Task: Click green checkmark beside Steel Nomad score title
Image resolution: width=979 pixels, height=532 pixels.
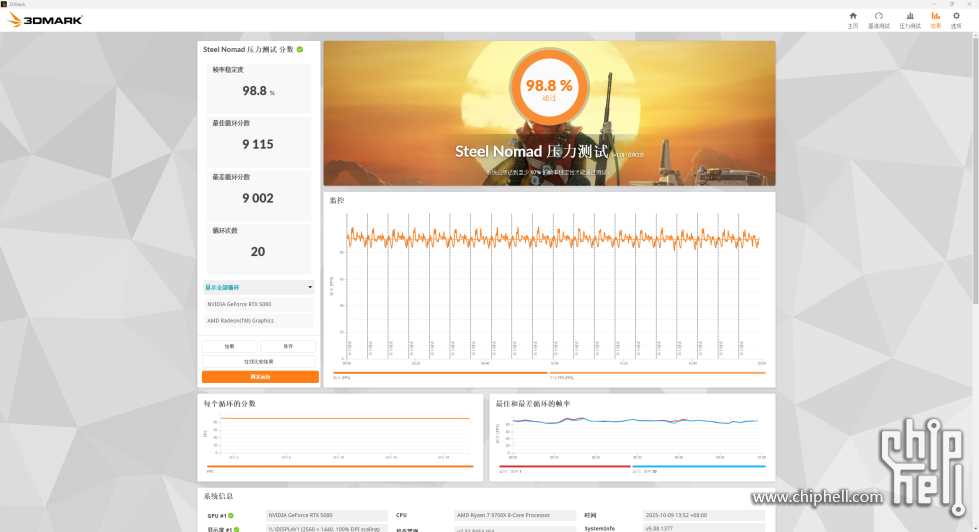Action: [300, 49]
